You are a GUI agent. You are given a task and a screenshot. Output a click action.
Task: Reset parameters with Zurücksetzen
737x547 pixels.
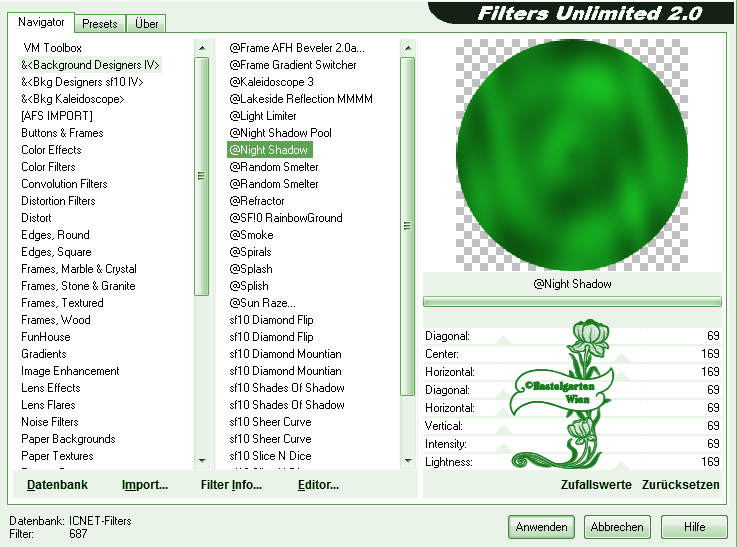tap(681, 484)
